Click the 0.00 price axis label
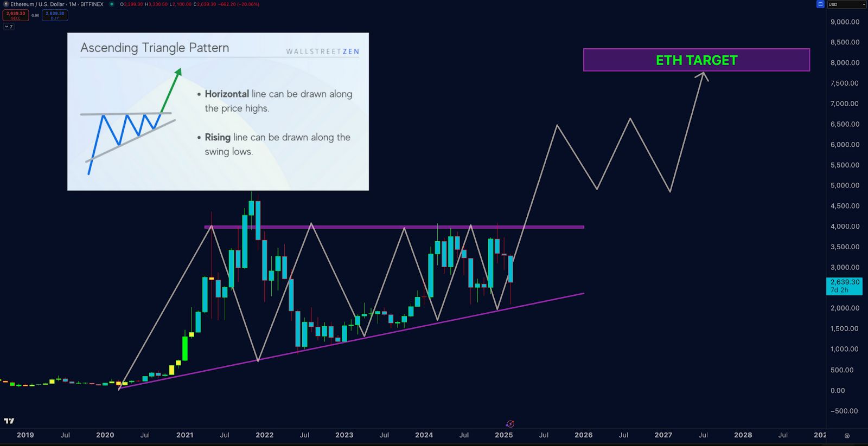The image size is (868, 446). (x=838, y=390)
